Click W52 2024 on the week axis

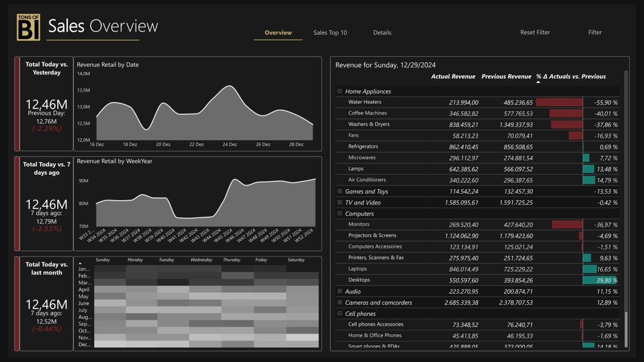304,235
